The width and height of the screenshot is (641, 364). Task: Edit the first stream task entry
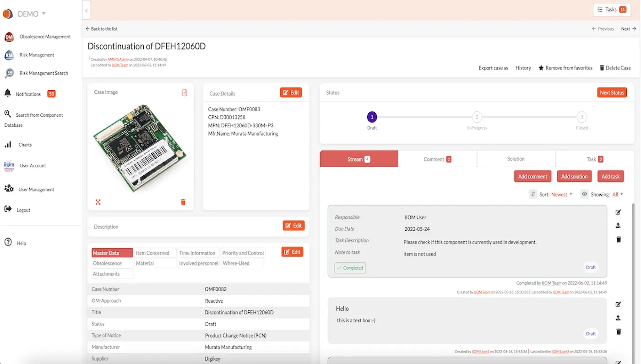pyautogui.click(x=618, y=212)
